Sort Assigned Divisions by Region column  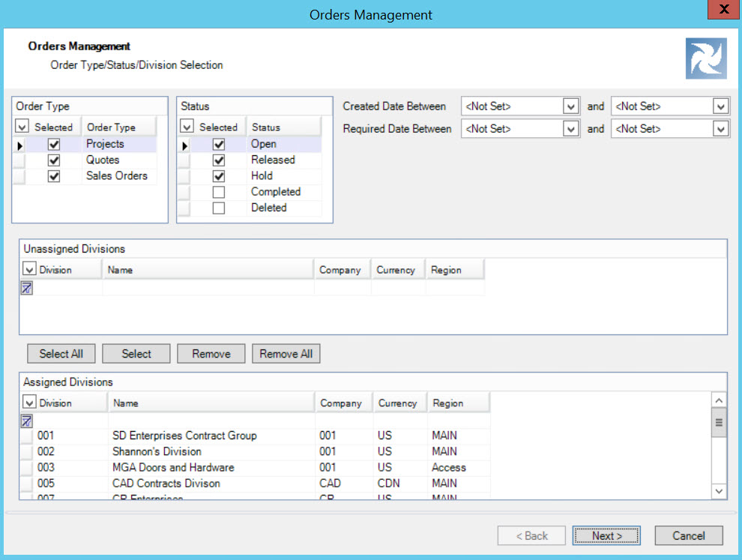(458, 403)
